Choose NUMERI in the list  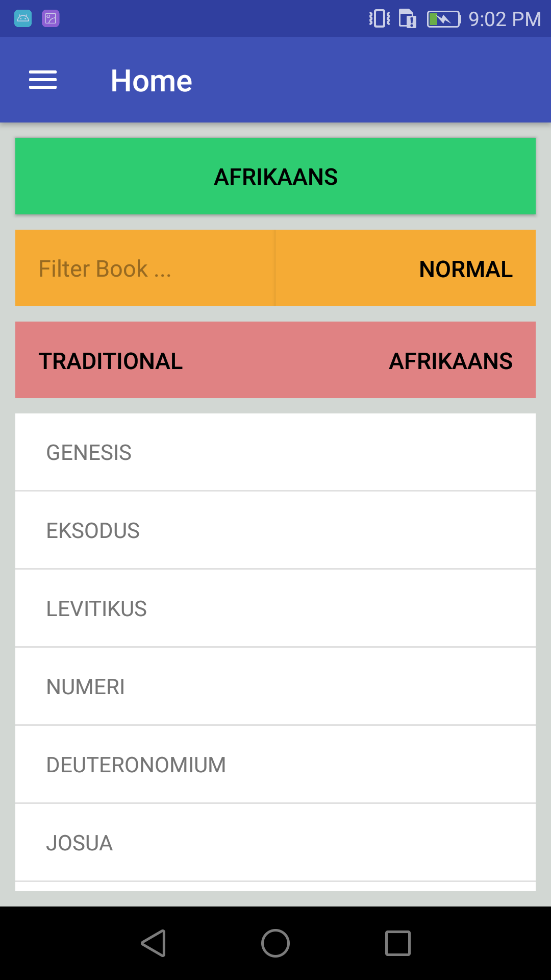275,687
